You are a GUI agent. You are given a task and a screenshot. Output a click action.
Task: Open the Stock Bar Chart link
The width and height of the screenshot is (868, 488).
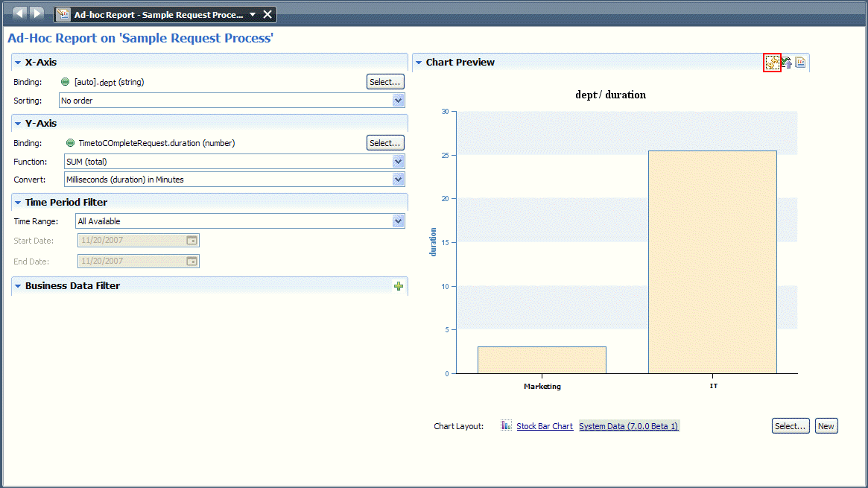(x=545, y=426)
